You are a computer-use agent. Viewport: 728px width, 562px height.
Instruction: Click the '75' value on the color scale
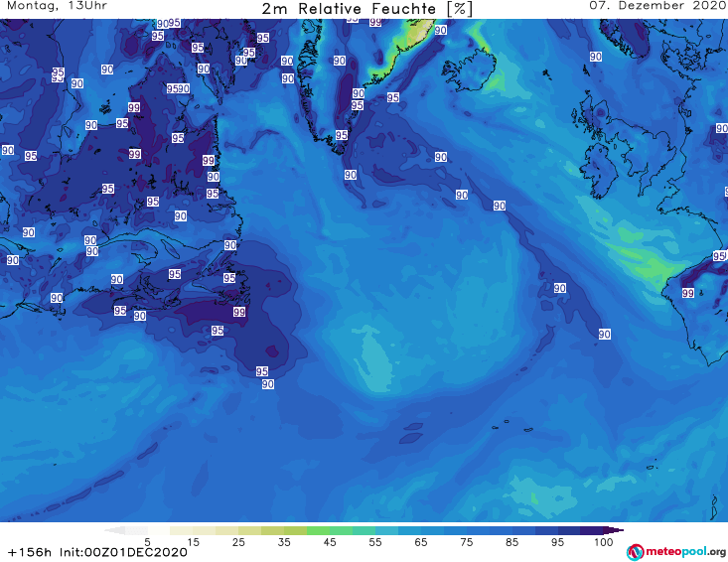466,541
